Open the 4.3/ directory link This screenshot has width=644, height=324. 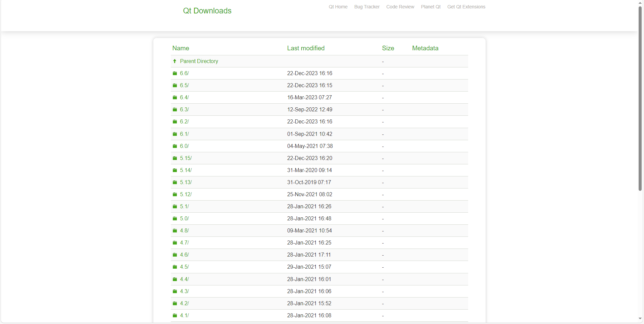tap(184, 291)
